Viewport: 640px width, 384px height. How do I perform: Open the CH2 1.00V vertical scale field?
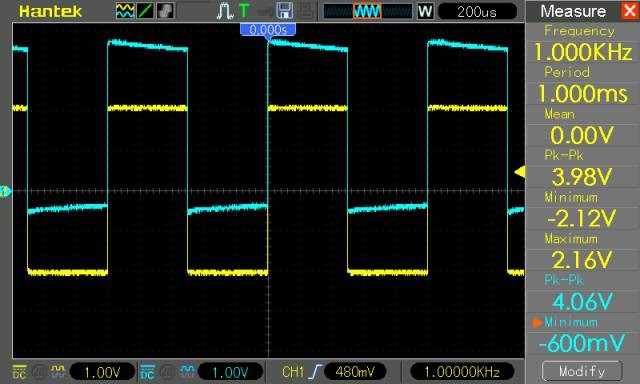coord(230,372)
